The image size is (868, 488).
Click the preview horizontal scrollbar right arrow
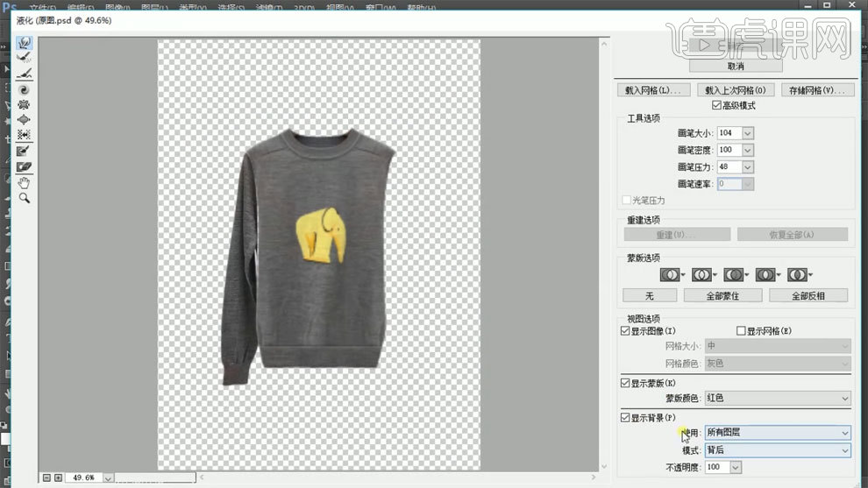tap(594, 477)
